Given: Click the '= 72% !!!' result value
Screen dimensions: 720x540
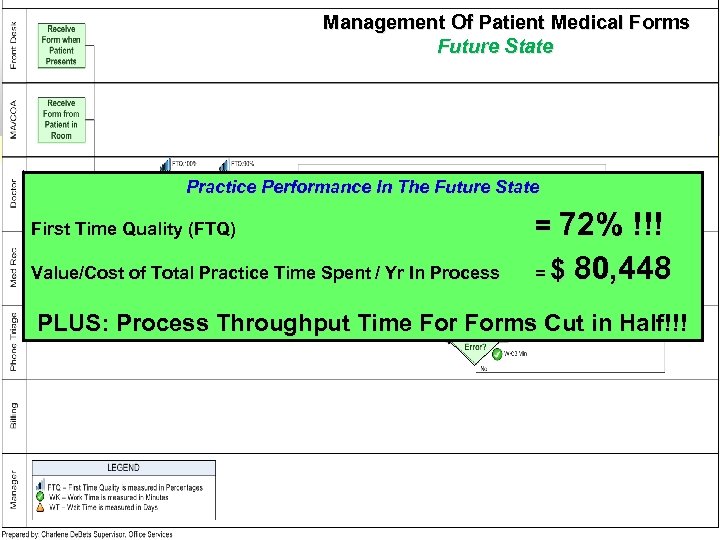Looking at the screenshot, I should [598, 226].
